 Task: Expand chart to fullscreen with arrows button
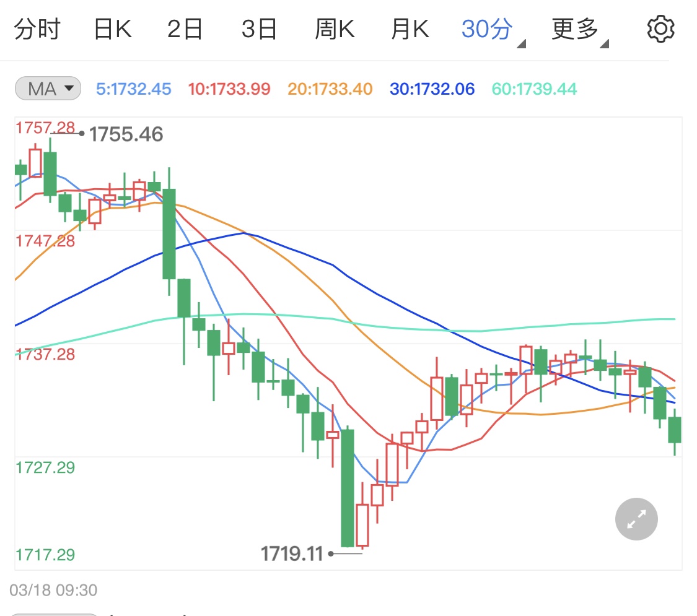click(x=636, y=519)
